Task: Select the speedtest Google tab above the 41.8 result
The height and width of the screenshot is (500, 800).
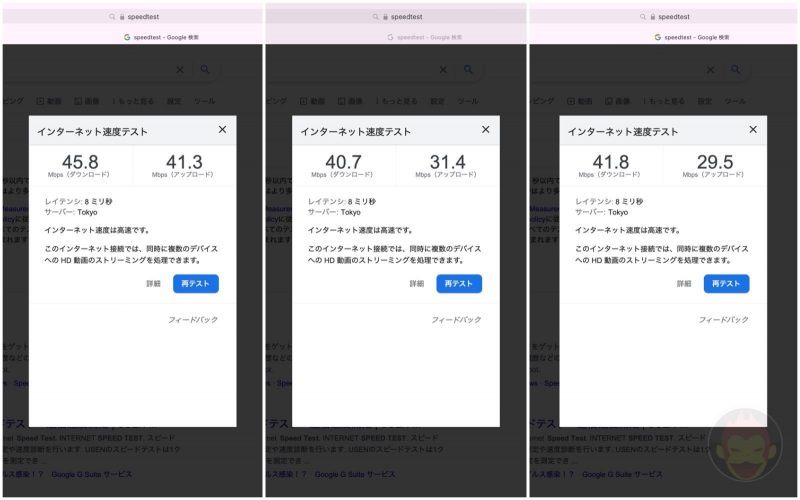Action: point(692,37)
